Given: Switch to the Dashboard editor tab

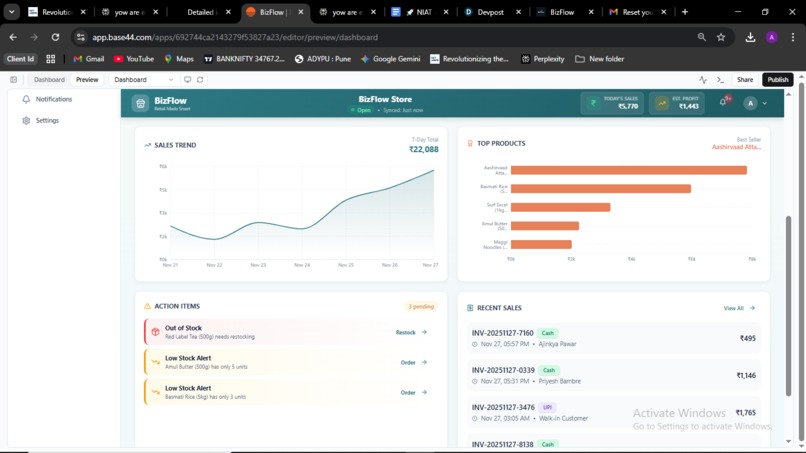Looking at the screenshot, I should tap(49, 80).
